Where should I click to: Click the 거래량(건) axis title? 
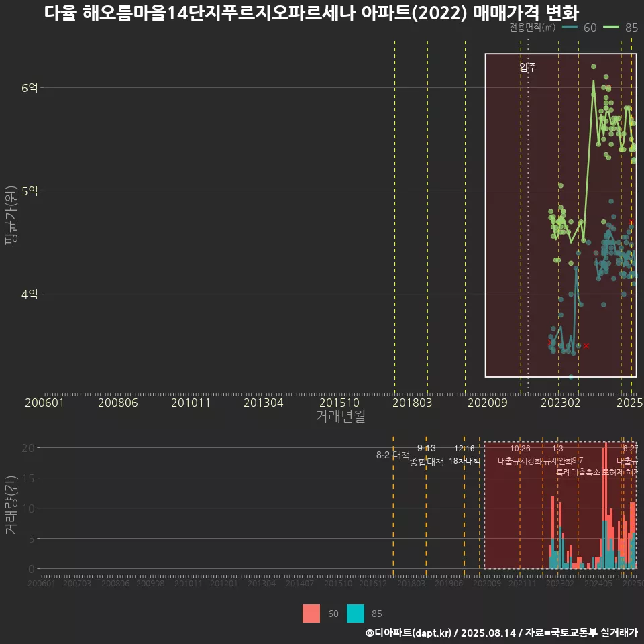11,504
